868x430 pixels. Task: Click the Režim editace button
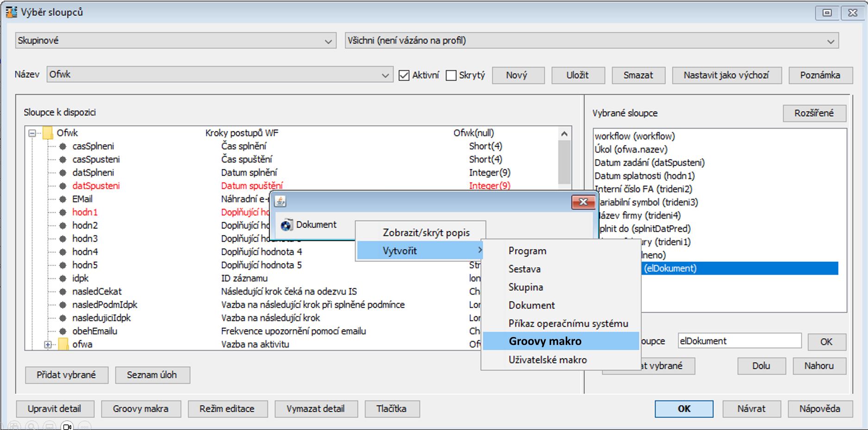227,409
